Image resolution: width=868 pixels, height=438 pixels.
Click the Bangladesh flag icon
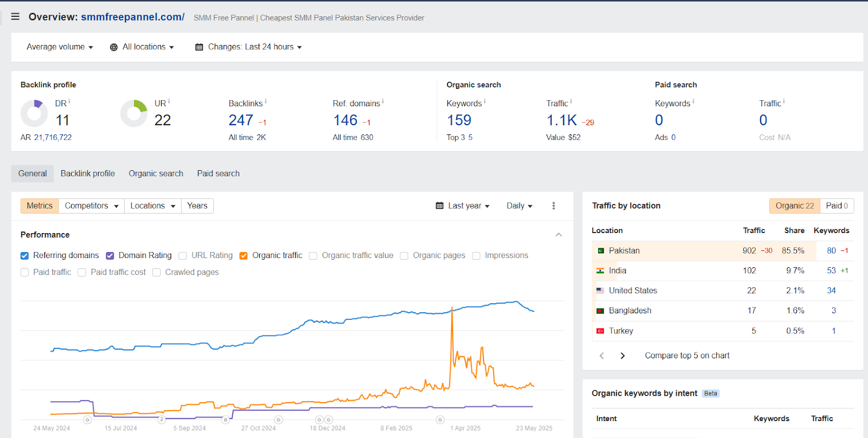pos(601,311)
